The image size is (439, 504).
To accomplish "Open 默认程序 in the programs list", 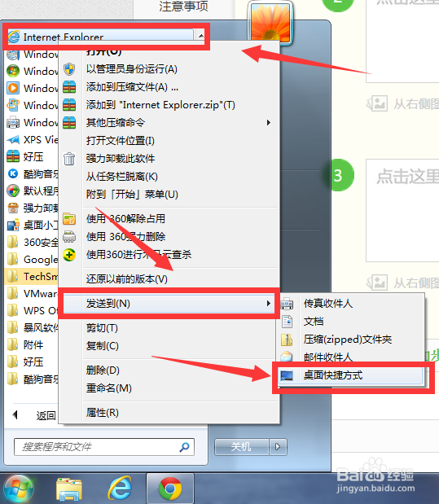I will click(x=32, y=191).
